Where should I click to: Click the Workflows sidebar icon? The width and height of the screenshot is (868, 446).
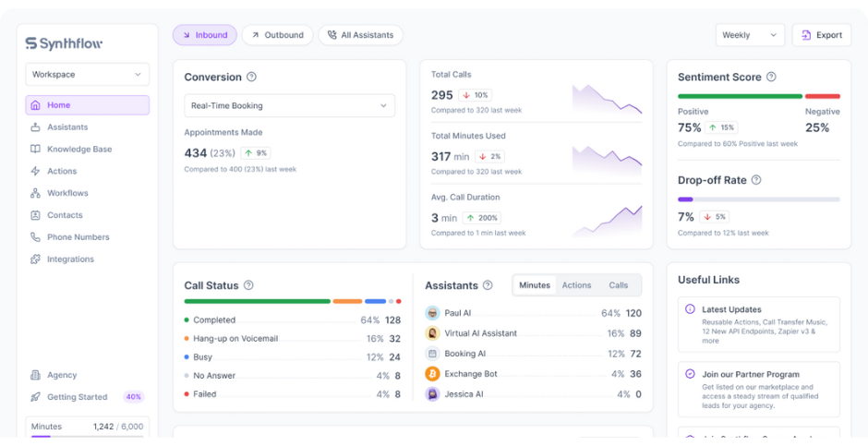click(x=35, y=193)
